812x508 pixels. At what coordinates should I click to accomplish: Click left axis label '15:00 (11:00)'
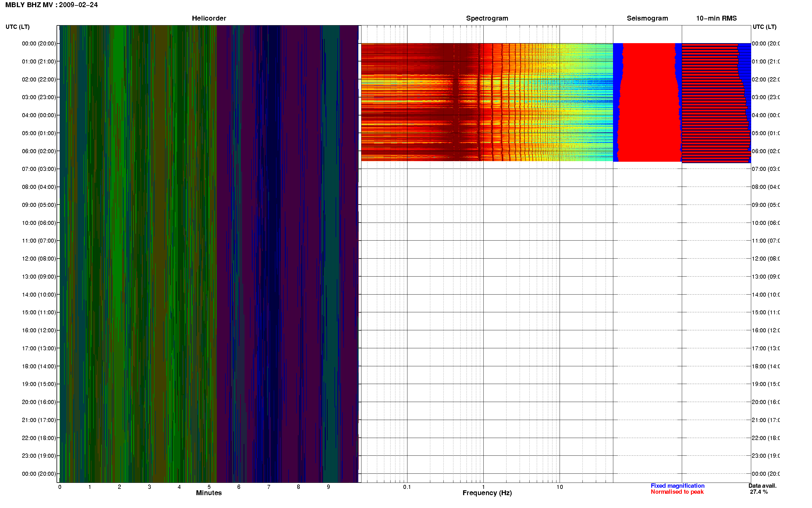[x=39, y=312]
